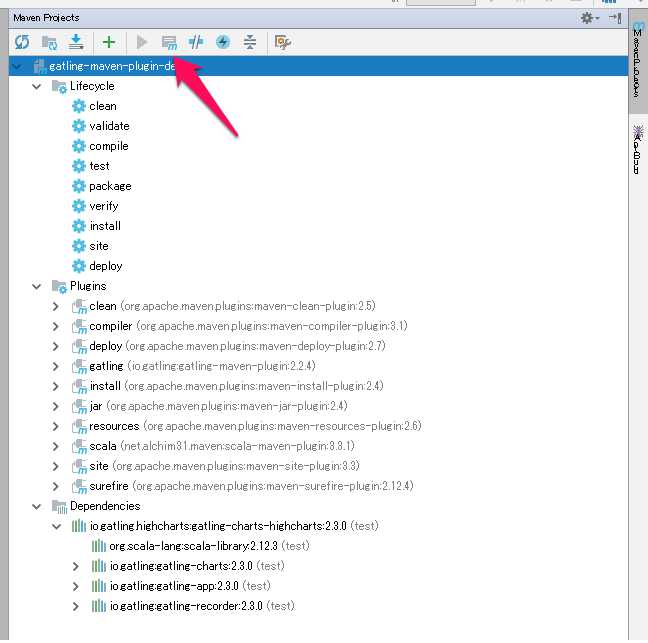
Task: Collapse all tree nodes icon
Action: [250, 42]
